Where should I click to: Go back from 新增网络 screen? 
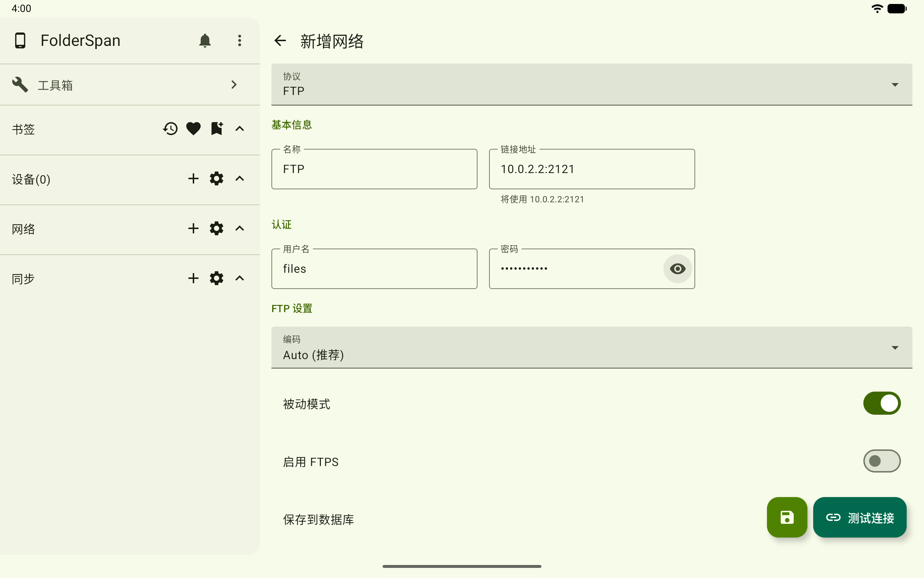pyautogui.click(x=280, y=40)
